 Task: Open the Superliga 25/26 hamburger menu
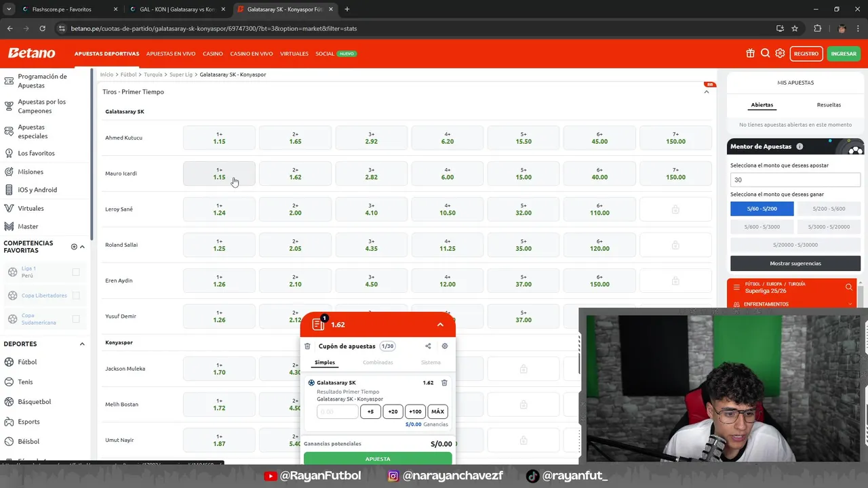pyautogui.click(x=736, y=287)
